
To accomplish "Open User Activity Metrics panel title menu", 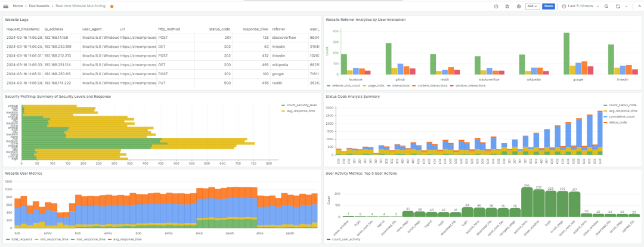I will (361, 174).
